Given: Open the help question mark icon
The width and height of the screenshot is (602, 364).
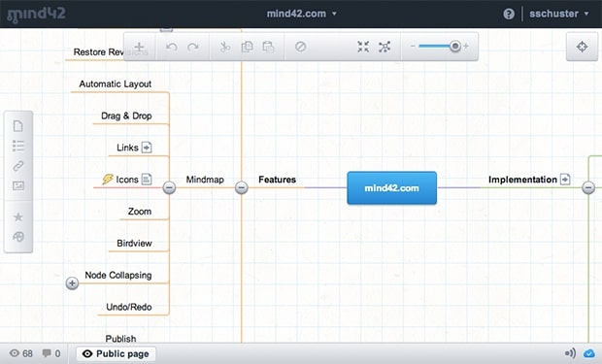Looking at the screenshot, I should [509, 14].
